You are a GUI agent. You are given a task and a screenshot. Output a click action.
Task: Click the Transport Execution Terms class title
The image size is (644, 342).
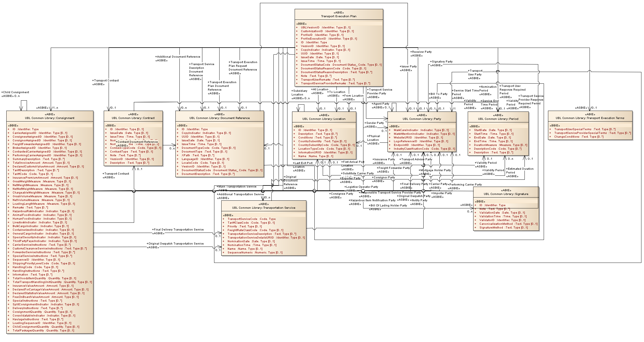click(x=590, y=118)
